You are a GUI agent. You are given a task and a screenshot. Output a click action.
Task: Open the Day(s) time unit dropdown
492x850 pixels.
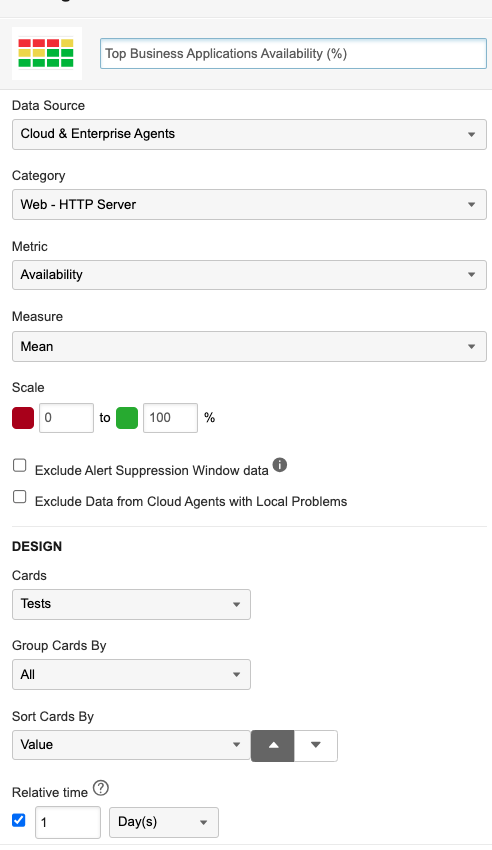click(164, 822)
